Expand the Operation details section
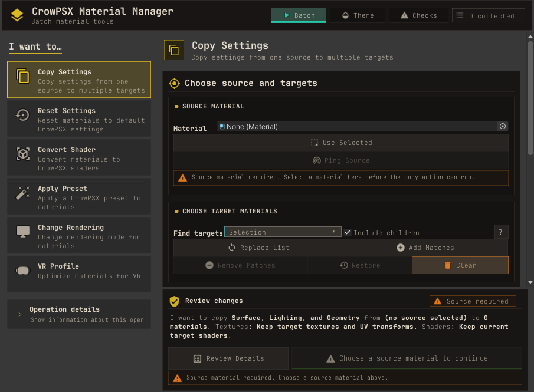 [x=79, y=314]
